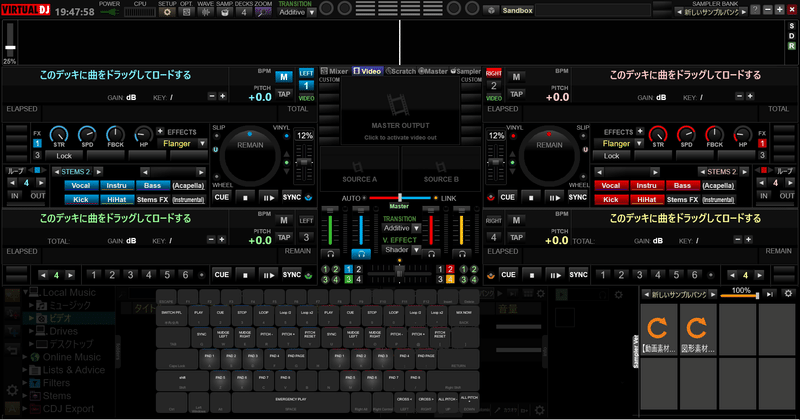This screenshot has width=800, height=420.
Task: Click the cube icon beside Sandbox
Action: coord(491,10)
